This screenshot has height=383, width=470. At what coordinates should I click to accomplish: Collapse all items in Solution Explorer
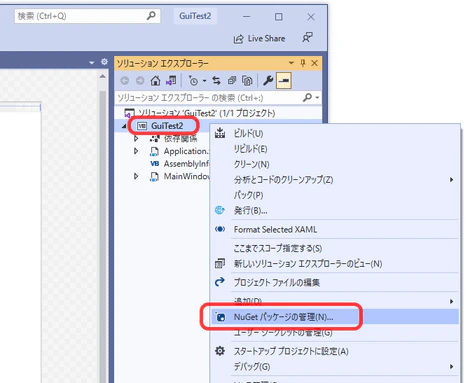pos(232,81)
